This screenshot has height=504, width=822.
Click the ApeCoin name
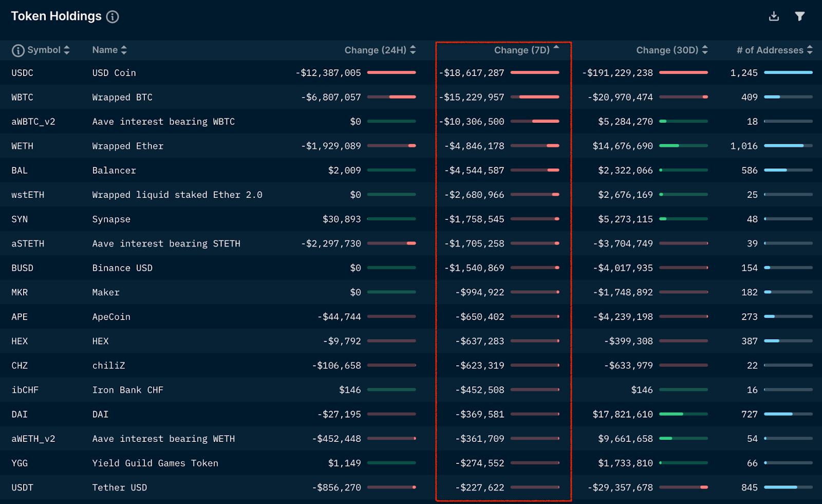click(x=111, y=317)
